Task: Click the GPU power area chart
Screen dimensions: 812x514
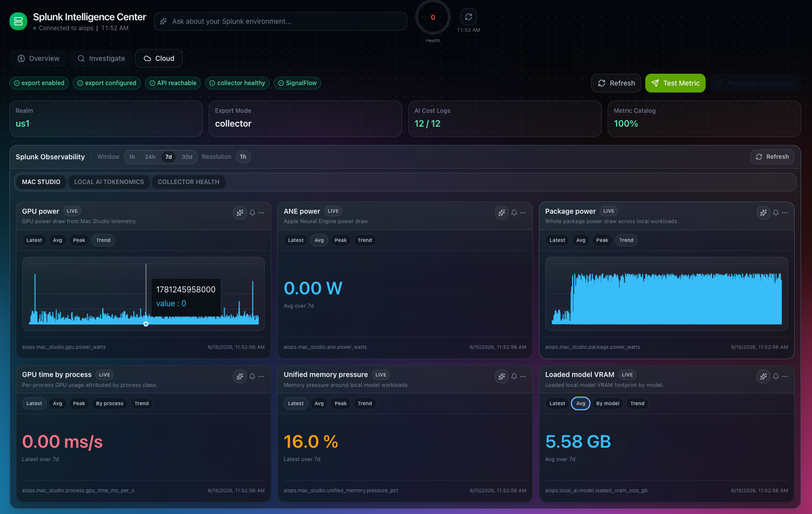Action: [143, 294]
